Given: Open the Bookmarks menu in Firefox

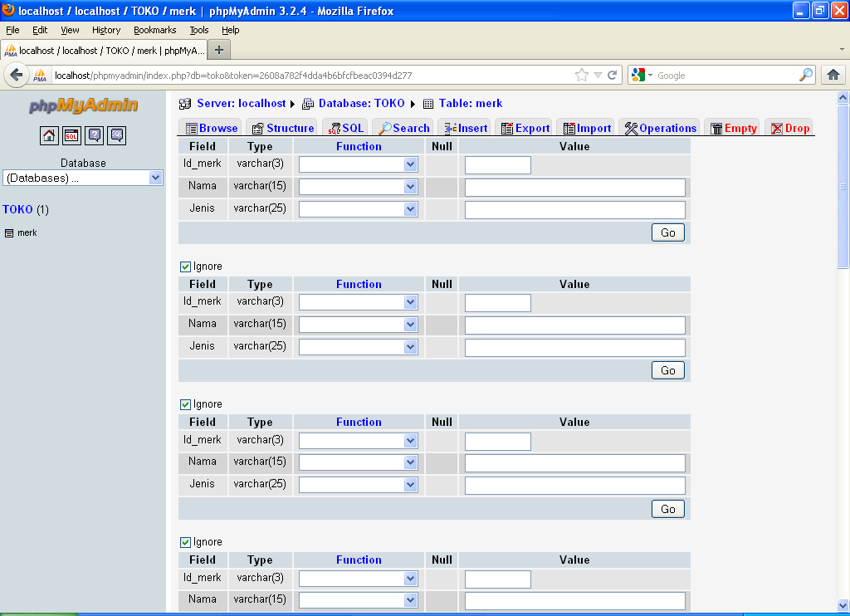Looking at the screenshot, I should 154,30.
